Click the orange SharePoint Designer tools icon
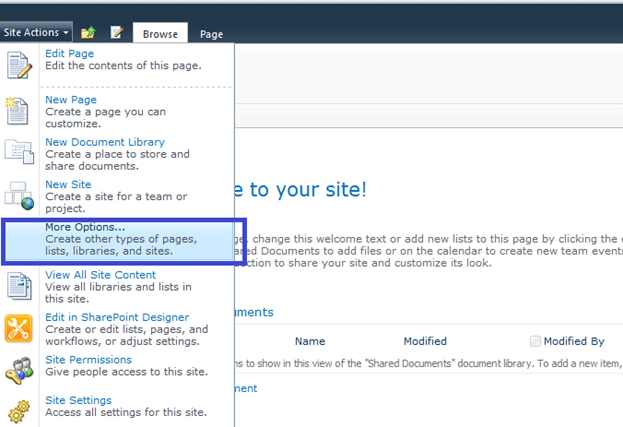623x427 pixels. point(19,328)
